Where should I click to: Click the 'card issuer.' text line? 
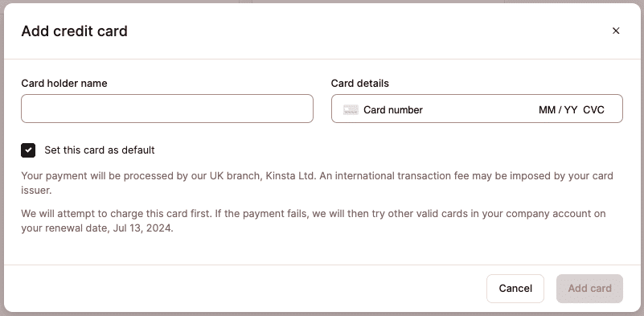pos(36,191)
